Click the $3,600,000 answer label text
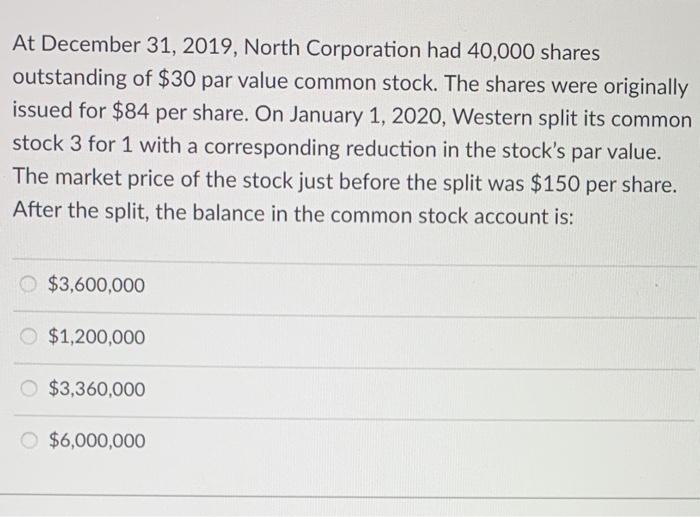The width and height of the screenshot is (700, 517). [x=96, y=286]
